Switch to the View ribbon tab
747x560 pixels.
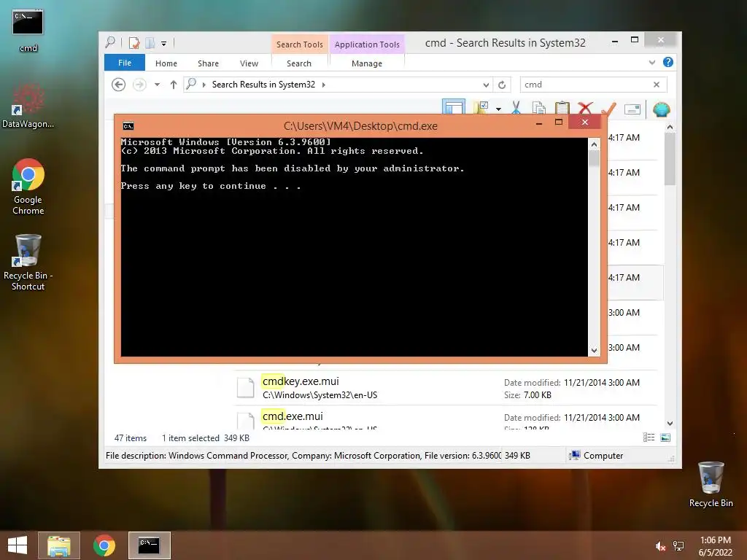249,63
